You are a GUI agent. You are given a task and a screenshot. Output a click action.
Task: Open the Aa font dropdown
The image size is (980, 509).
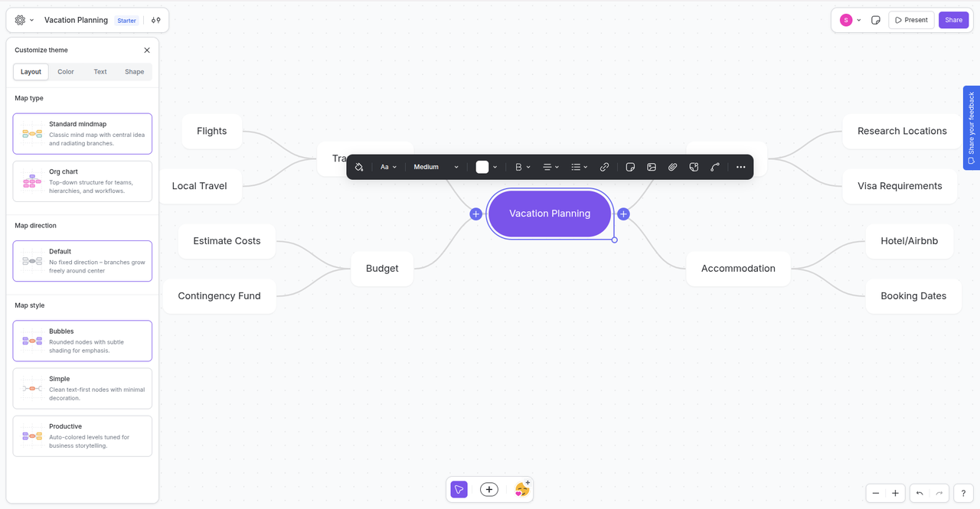pyautogui.click(x=389, y=167)
